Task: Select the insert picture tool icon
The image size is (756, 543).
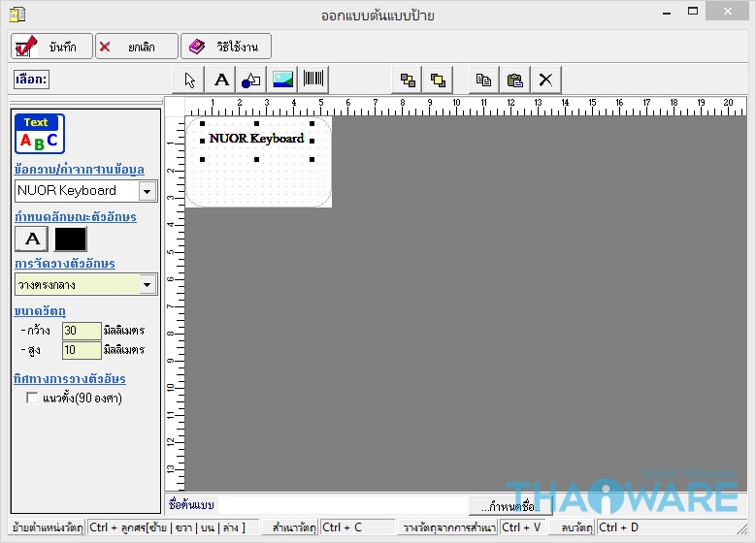Action: pos(282,80)
